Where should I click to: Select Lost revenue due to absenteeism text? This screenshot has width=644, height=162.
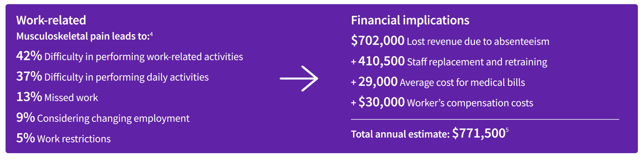tap(478, 41)
